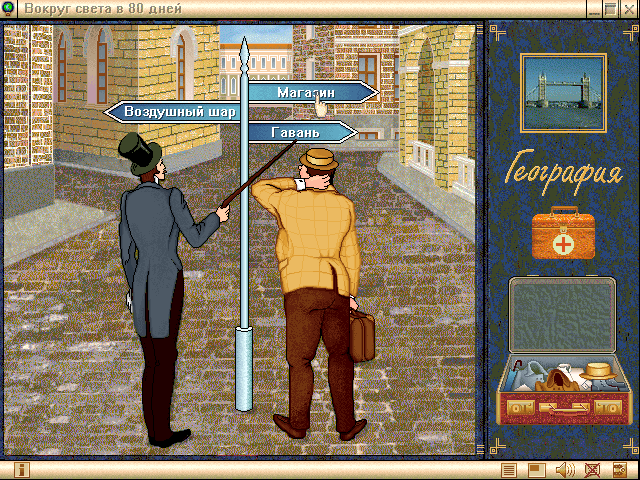640x480 pixels.
Task: Click the География heading
Action: click(x=563, y=171)
